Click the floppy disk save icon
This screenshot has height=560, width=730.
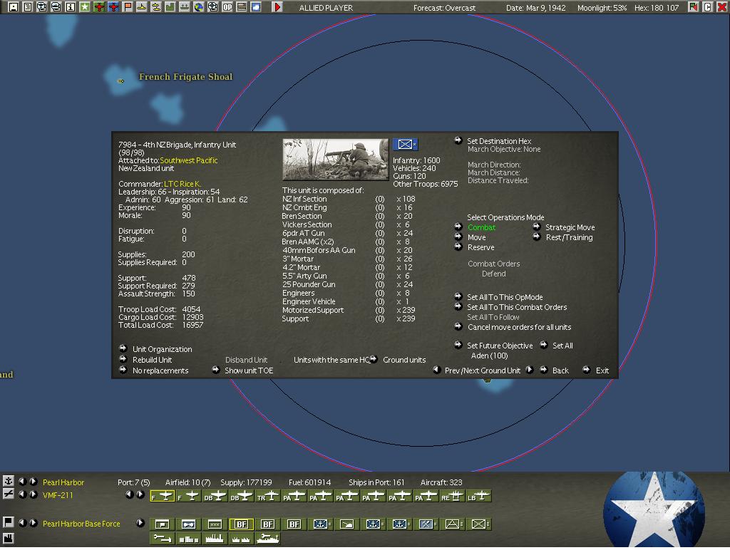coord(13,7)
